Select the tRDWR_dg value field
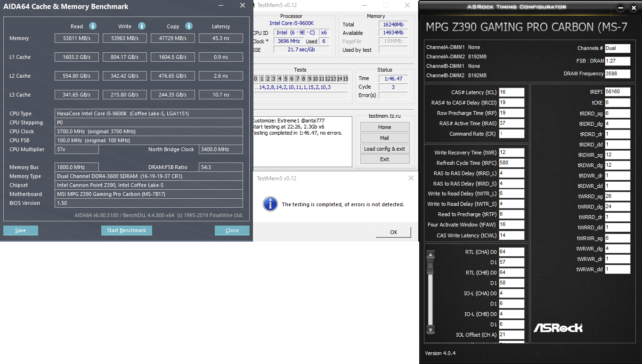Screen dimensions: 642x364 click(x=618, y=165)
